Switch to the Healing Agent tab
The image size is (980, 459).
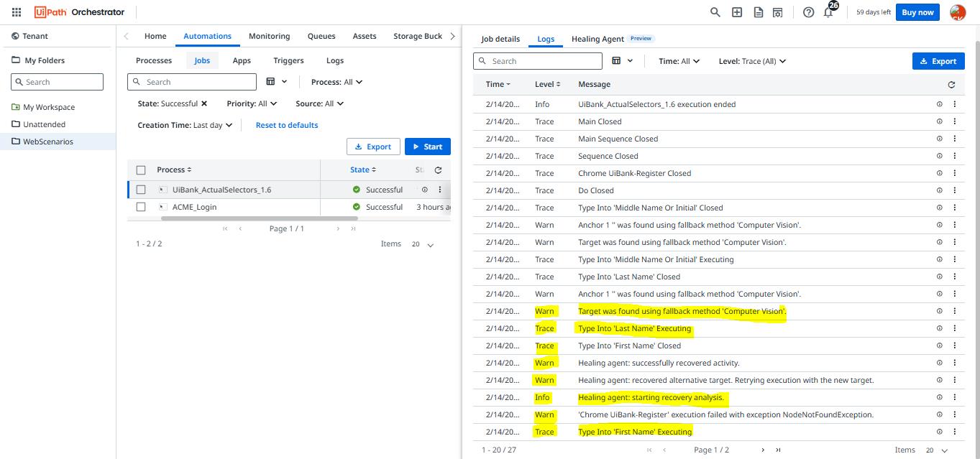(x=600, y=39)
